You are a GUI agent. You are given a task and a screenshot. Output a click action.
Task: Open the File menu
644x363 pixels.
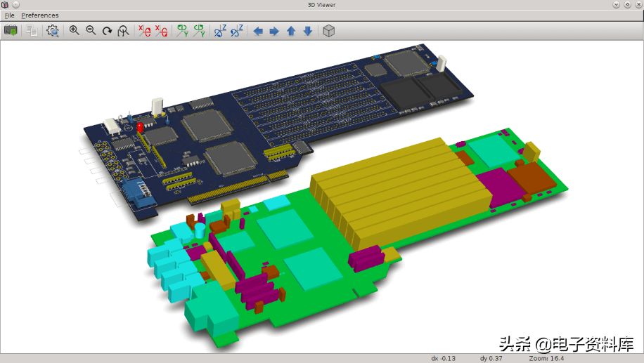tap(9, 15)
